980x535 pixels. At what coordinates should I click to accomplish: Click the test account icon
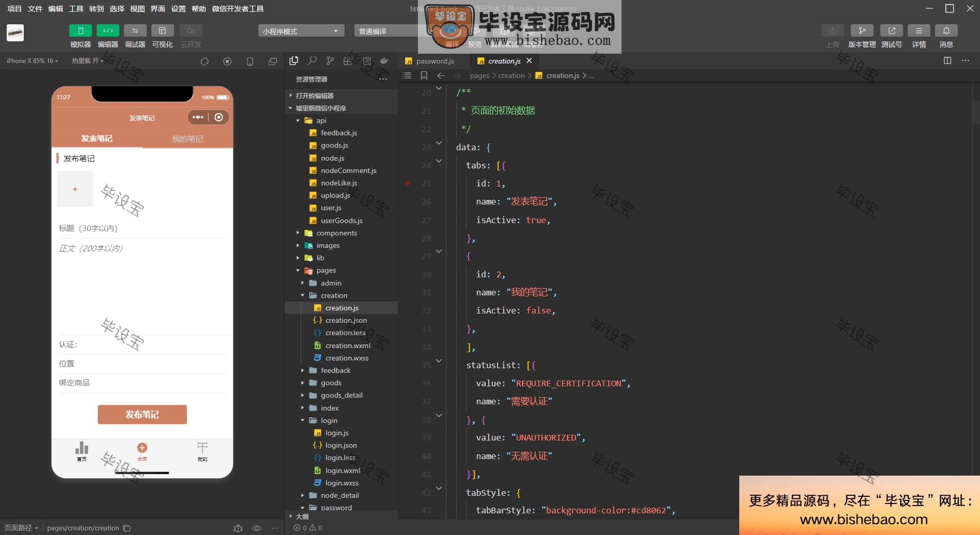click(891, 31)
